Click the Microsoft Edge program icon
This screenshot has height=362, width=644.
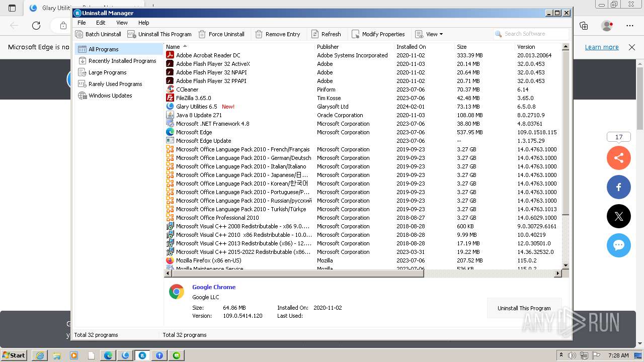(170, 132)
